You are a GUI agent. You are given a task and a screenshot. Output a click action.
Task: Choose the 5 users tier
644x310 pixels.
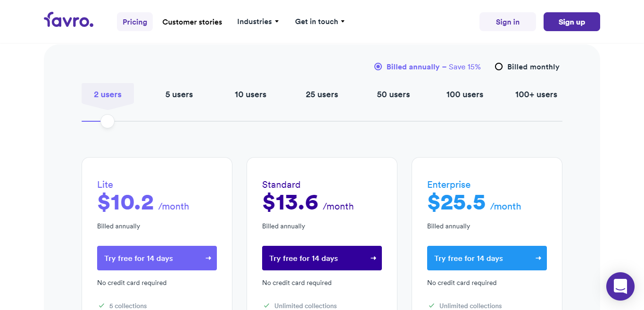click(179, 94)
